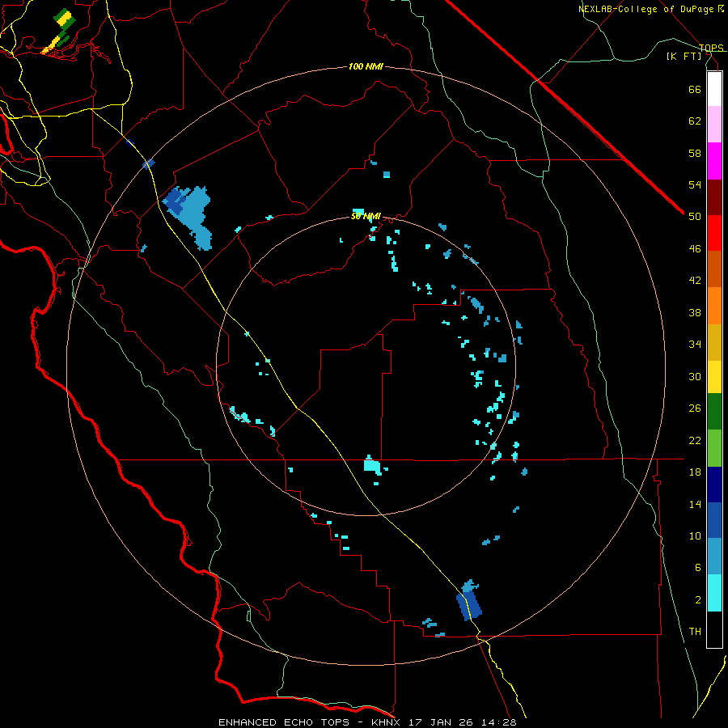Click the large cyan echo just below the horizontal county line
Image resolution: width=728 pixels, height=728 pixels.
pos(372,465)
